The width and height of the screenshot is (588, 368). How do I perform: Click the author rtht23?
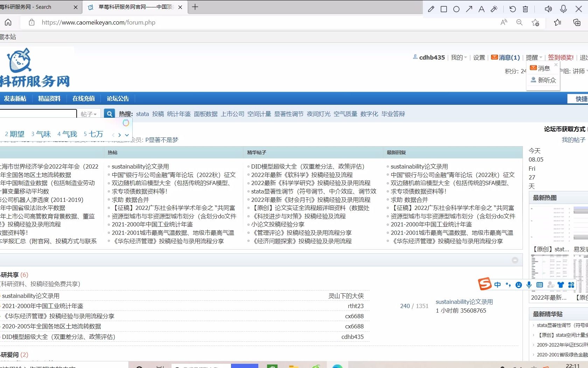click(x=356, y=306)
